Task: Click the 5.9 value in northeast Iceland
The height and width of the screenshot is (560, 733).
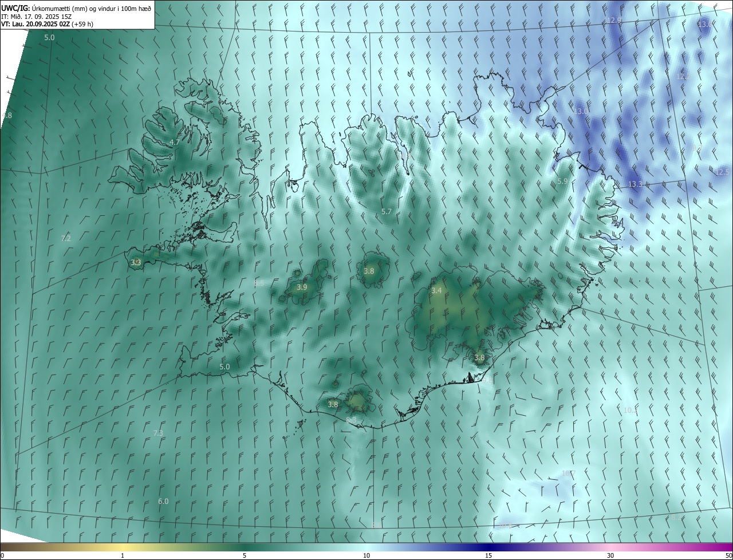Action: click(562, 181)
